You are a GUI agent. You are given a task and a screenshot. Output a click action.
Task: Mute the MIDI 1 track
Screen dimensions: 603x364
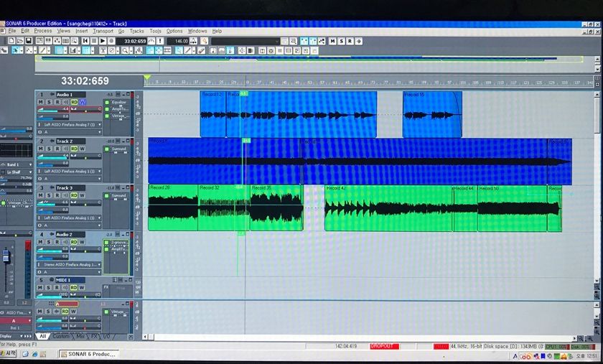(40, 287)
